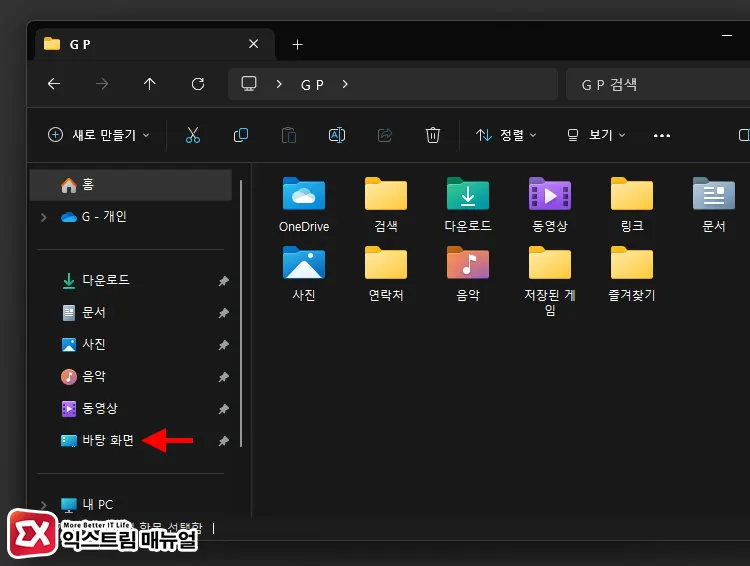Click the Cut scissors icon

pos(193,135)
